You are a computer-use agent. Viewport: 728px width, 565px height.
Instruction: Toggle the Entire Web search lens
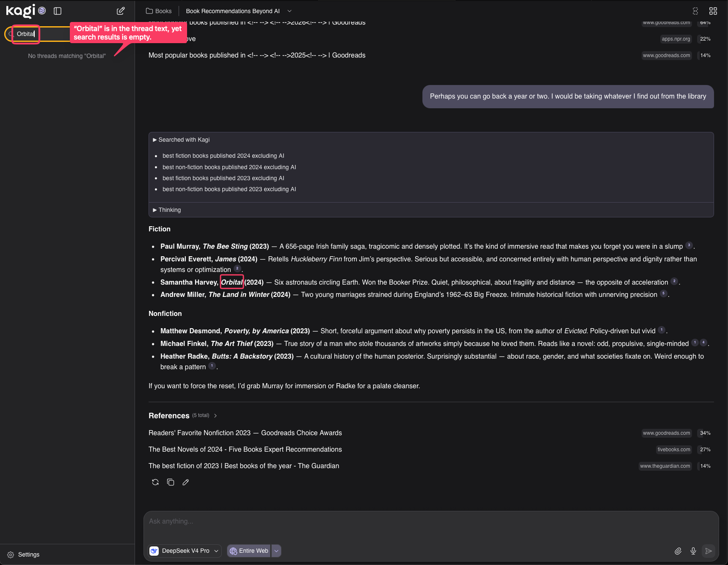[x=249, y=551]
